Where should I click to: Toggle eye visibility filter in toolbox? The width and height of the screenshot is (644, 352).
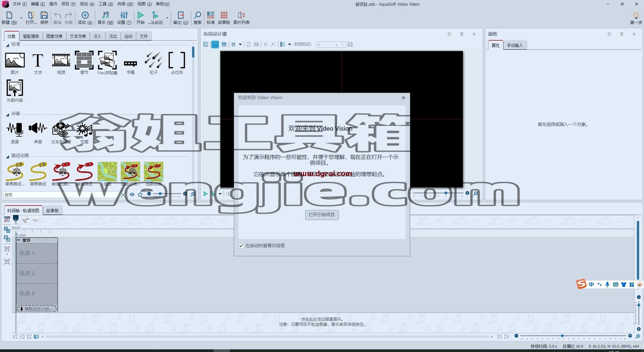(x=132, y=194)
